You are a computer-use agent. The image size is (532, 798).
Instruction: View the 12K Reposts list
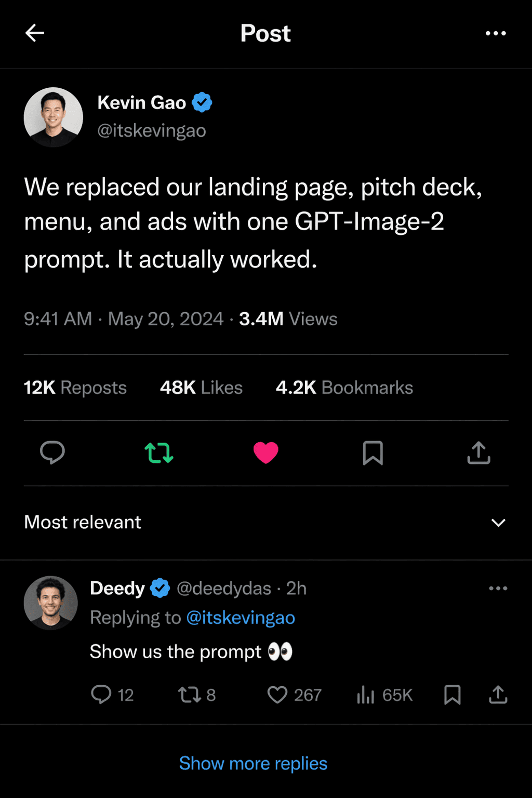75,388
